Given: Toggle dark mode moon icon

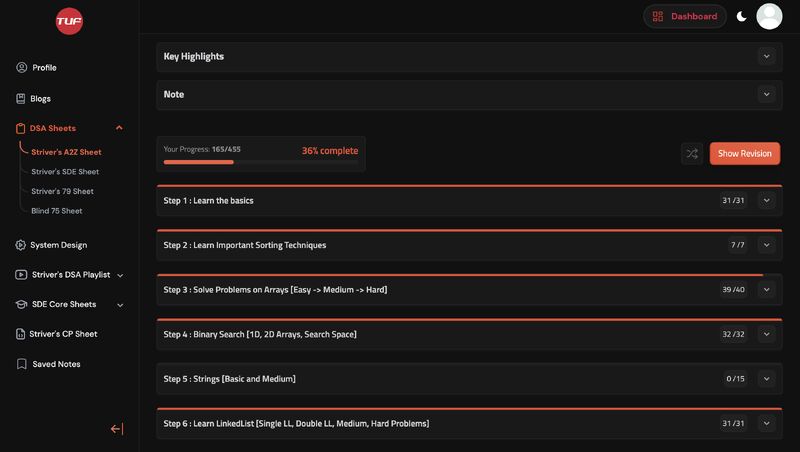Looking at the screenshot, I should (742, 16).
